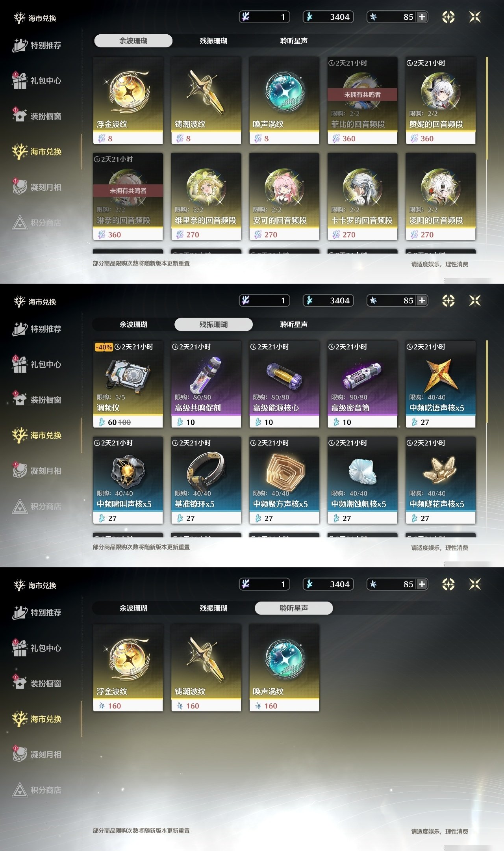Select the 中频隧花声核x5 crystal item

pyautogui.click(x=441, y=480)
